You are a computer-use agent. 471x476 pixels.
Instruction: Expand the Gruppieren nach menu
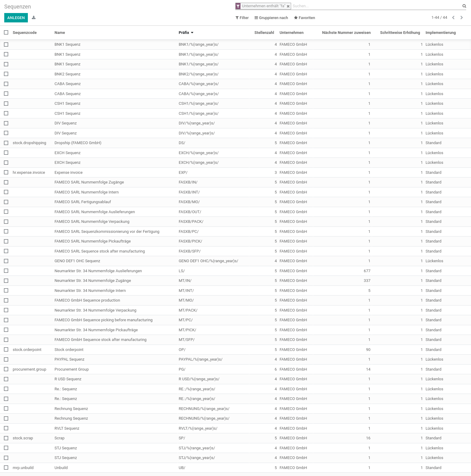click(x=271, y=18)
